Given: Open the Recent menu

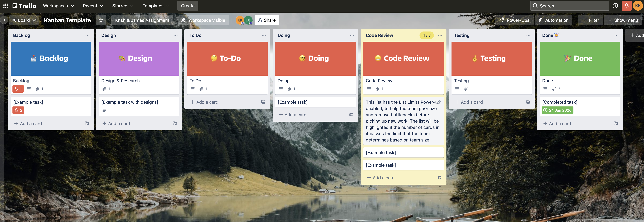Looking at the screenshot, I should click(93, 6).
